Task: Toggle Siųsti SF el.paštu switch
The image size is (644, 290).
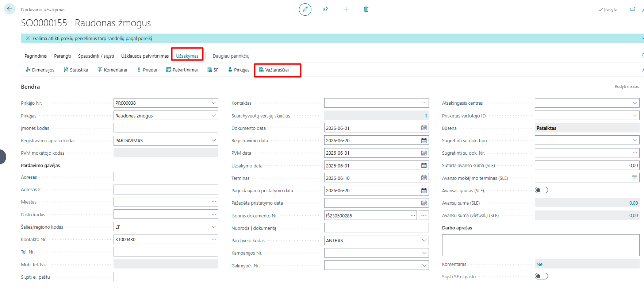Action: tap(541, 276)
